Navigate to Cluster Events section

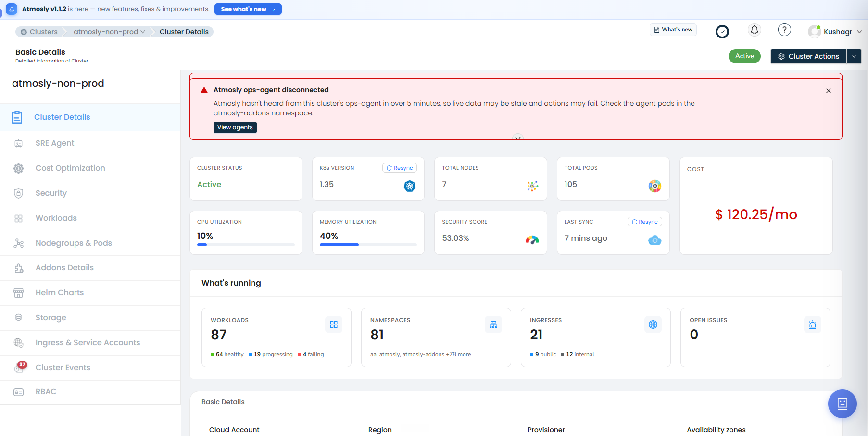click(90, 367)
